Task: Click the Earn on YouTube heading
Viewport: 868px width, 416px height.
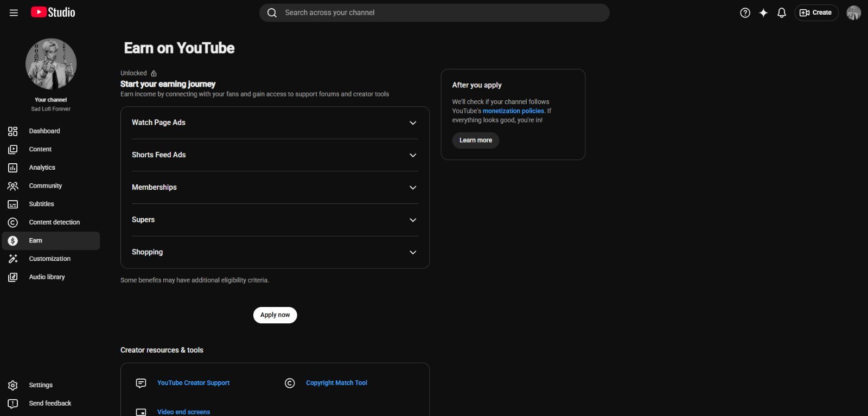Action: click(x=179, y=48)
